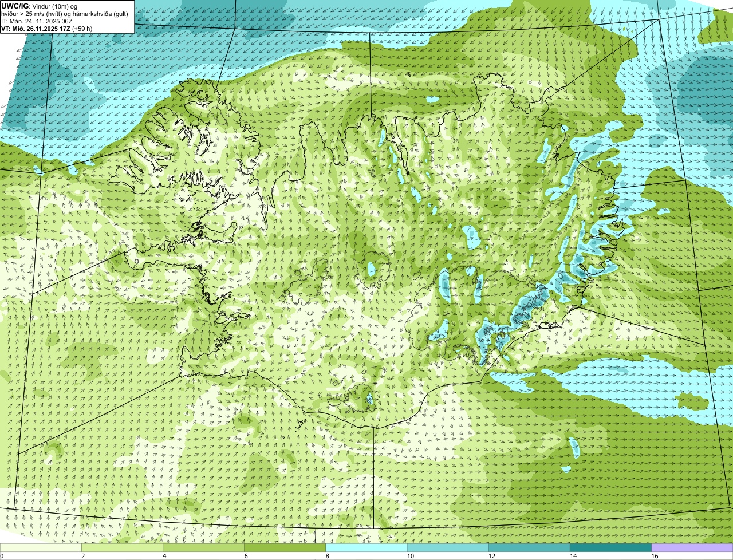Click the legend value label '2'

click(84, 556)
